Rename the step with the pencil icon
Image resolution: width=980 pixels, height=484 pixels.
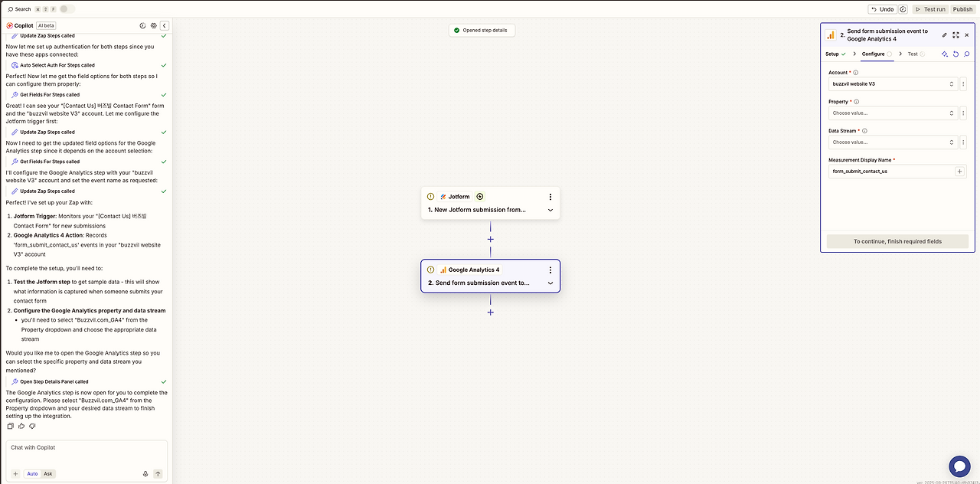[944, 34]
